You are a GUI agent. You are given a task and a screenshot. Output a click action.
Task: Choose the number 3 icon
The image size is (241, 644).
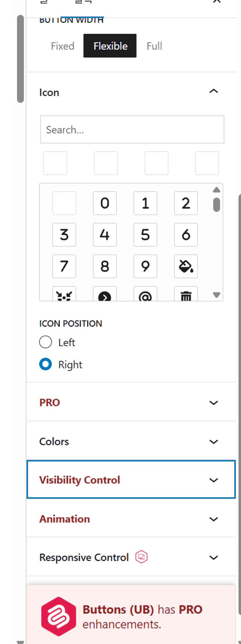pos(64,235)
